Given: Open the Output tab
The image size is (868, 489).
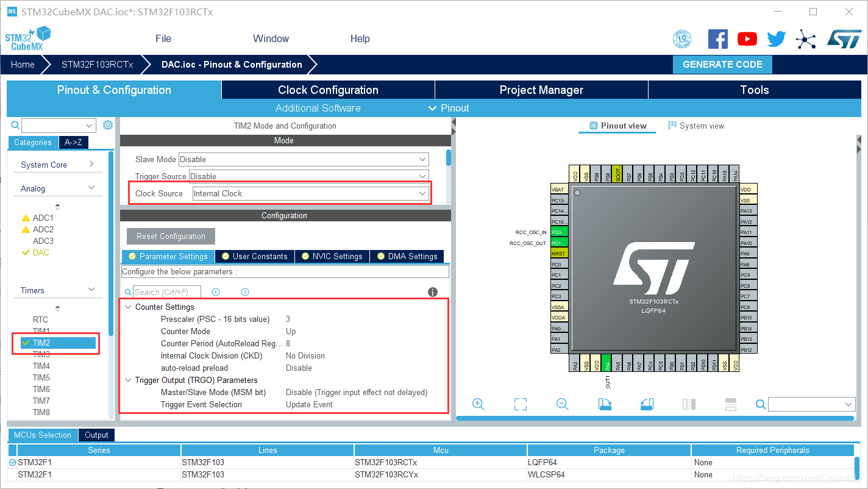Looking at the screenshot, I should 96,435.
